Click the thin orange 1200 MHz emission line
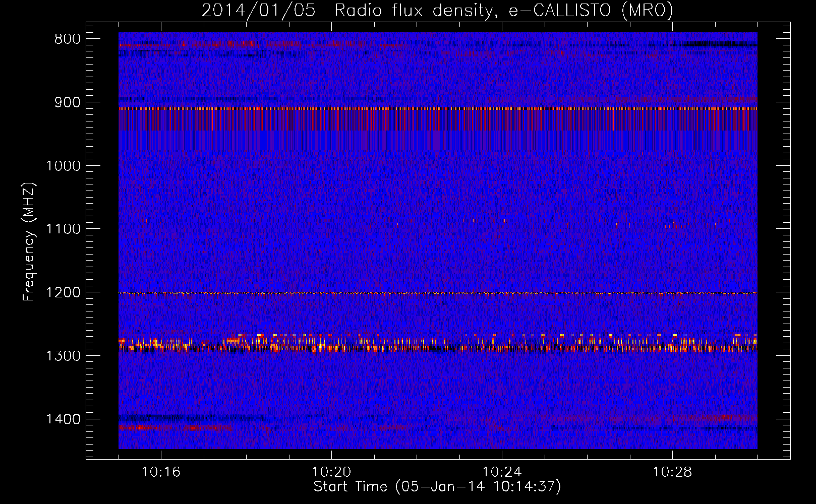Screen dimensions: 816x504 pos(438,293)
